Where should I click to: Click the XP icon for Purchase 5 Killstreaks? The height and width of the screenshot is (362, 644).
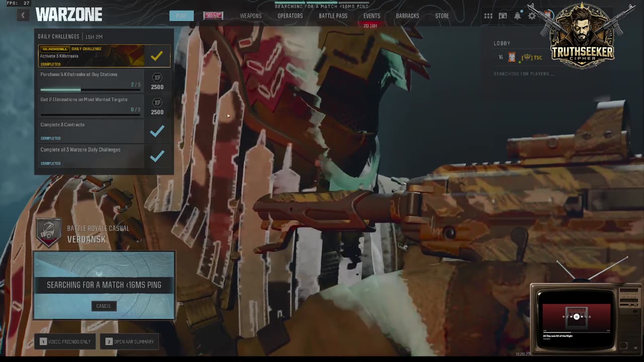coord(157,78)
